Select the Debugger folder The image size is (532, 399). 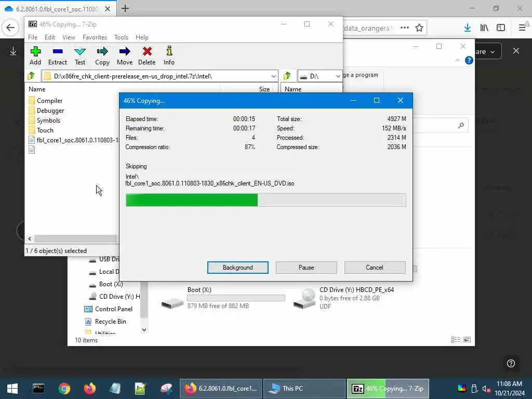(46, 110)
